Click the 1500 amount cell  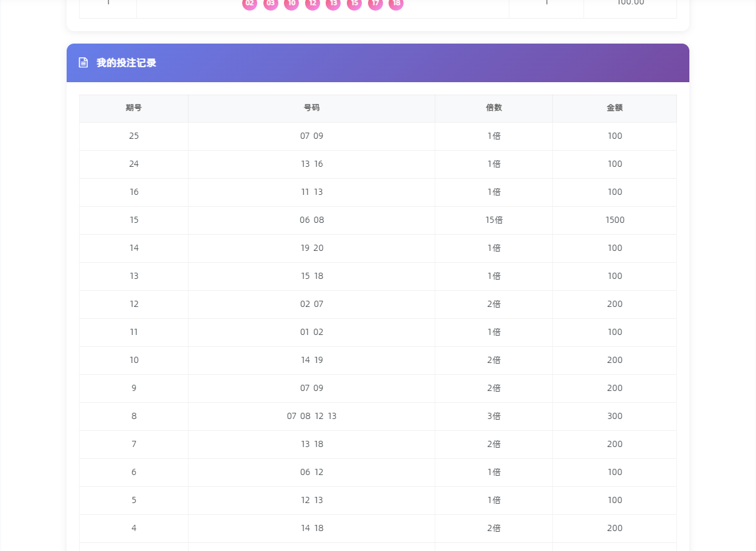click(615, 220)
